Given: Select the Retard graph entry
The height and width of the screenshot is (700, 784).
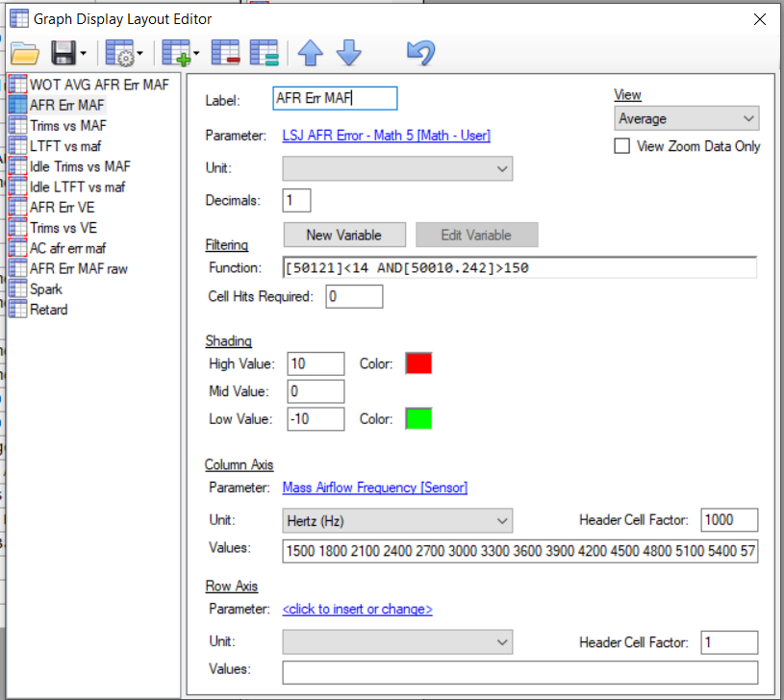Looking at the screenshot, I should [x=48, y=311].
